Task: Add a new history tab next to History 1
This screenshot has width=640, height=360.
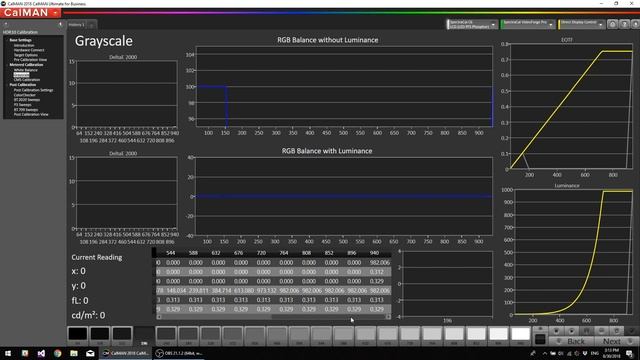Action: tap(92, 25)
